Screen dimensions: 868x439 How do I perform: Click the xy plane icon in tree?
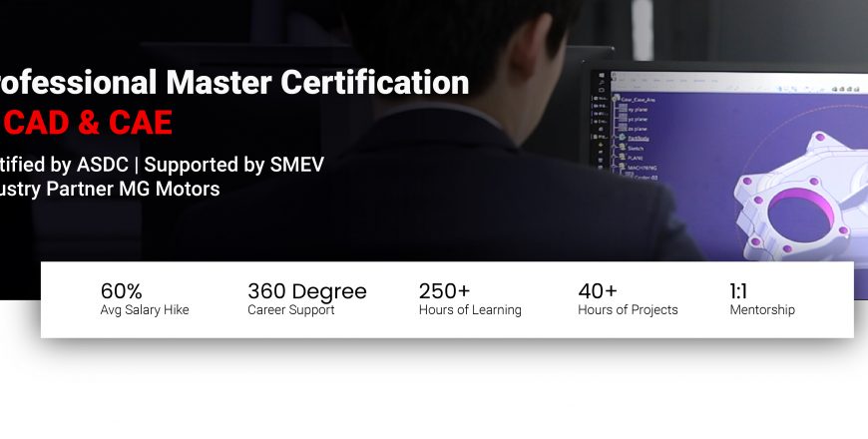click(622, 110)
